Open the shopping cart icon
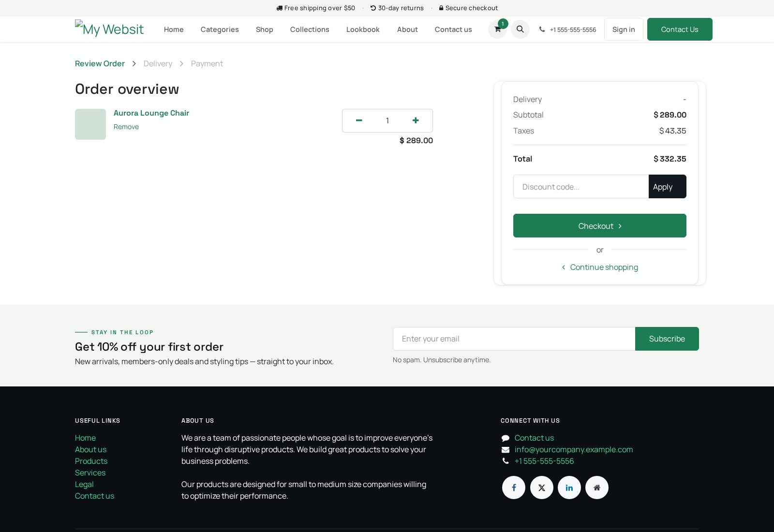The height and width of the screenshot is (532, 774). (x=497, y=30)
